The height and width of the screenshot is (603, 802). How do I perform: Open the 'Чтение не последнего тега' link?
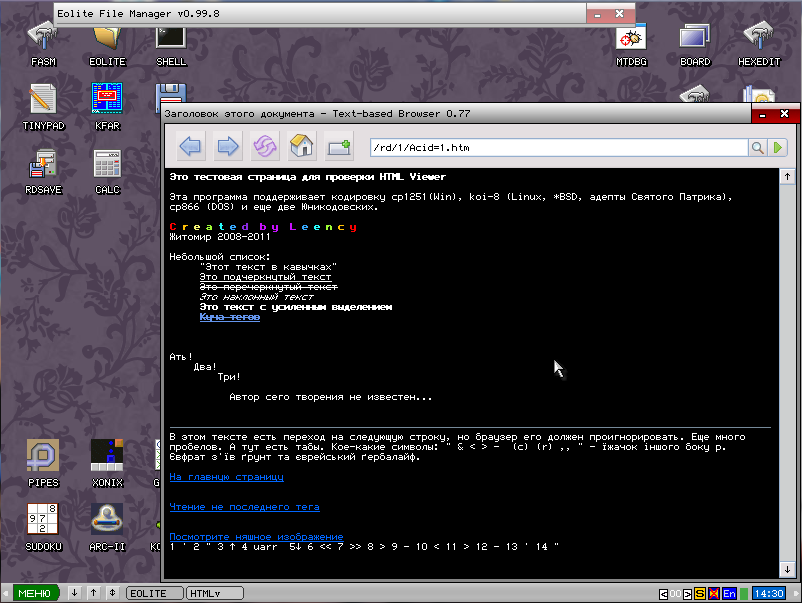pos(244,507)
